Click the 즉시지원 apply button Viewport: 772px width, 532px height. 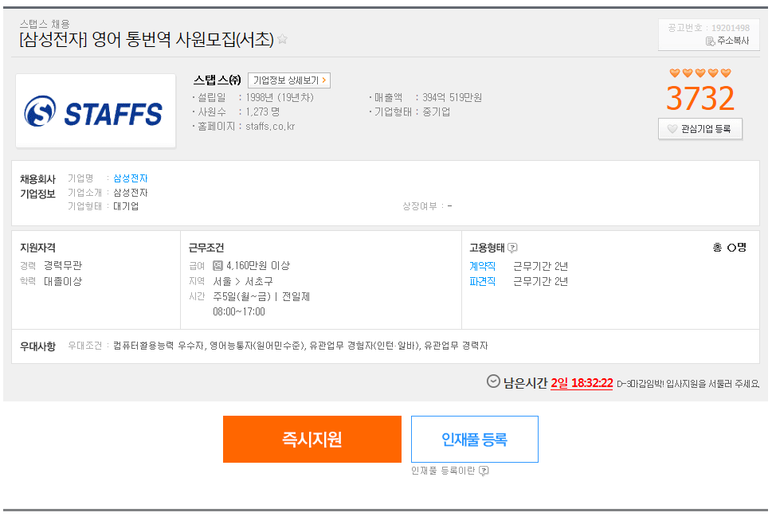click(x=312, y=439)
